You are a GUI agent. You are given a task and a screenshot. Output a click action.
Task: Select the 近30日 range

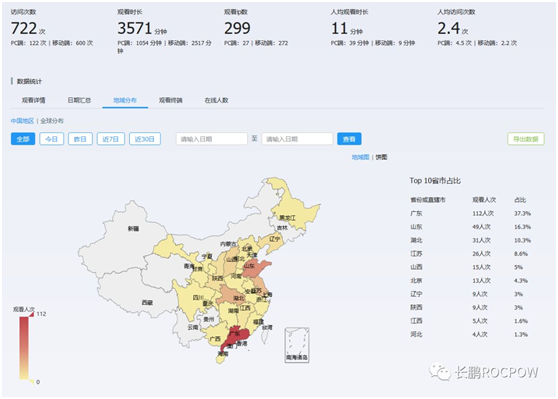[x=145, y=139]
